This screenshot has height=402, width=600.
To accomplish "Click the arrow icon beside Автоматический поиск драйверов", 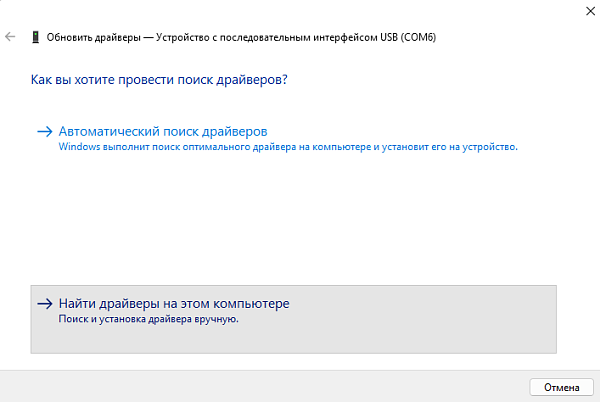I will pyautogui.click(x=45, y=132).
